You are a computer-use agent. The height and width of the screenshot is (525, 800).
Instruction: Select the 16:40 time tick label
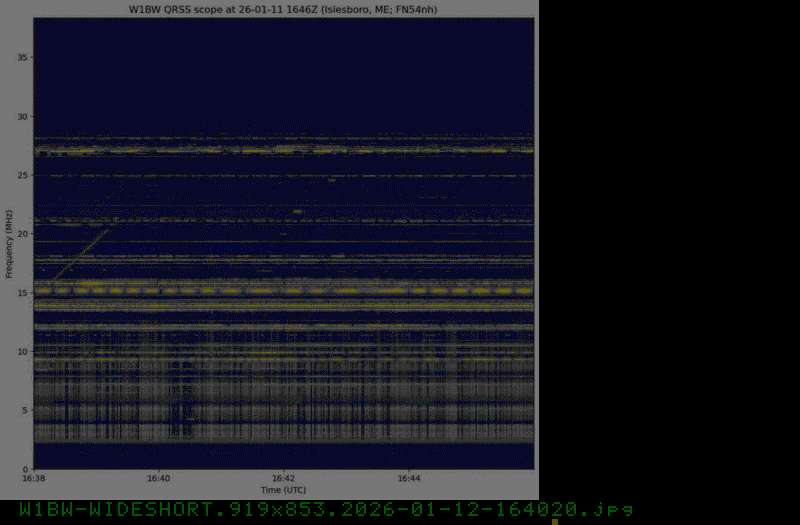(x=159, y=479)
